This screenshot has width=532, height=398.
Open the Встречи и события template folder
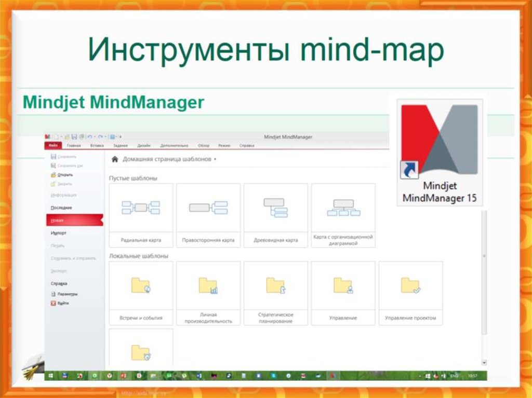click(141, 293)
